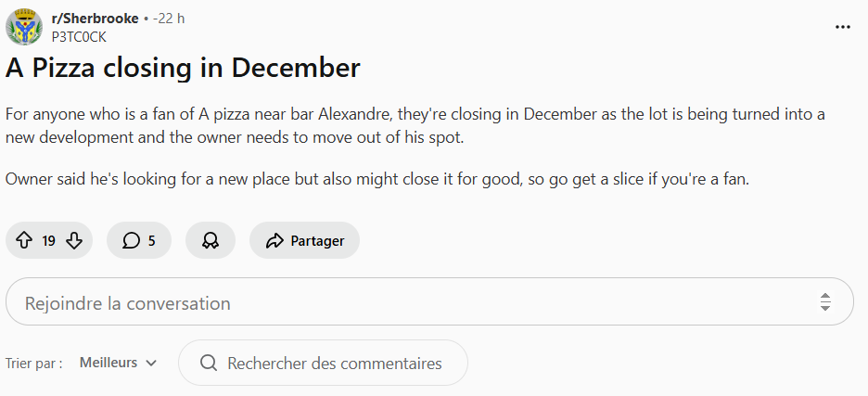Upvote the A Pizza post
Screen dimensions: 868x396
24,241
